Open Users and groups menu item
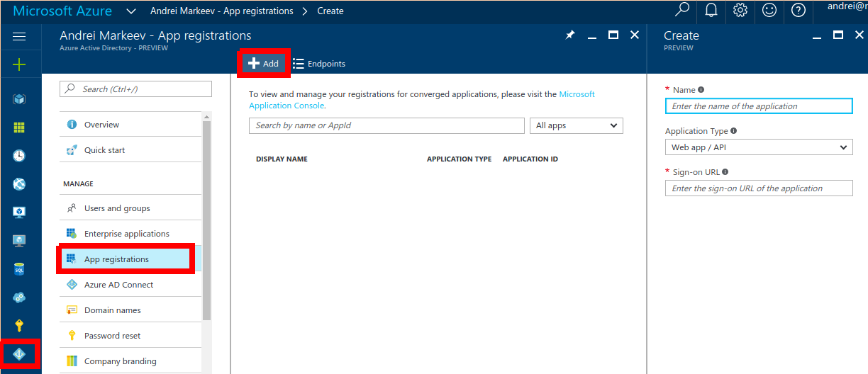The height and width of the screenshot is (374, 868). [130, 208]
